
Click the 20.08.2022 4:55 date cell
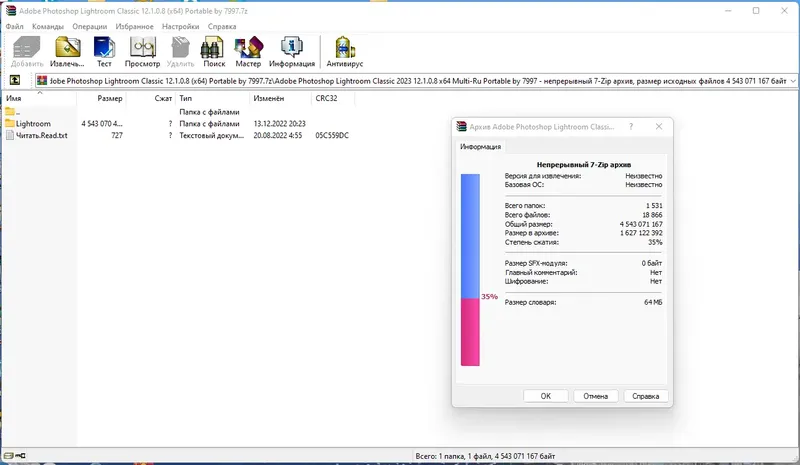click(278, 135)
